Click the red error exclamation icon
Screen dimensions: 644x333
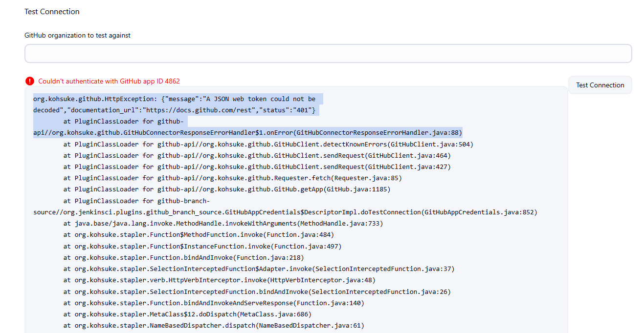click(30, 81)
